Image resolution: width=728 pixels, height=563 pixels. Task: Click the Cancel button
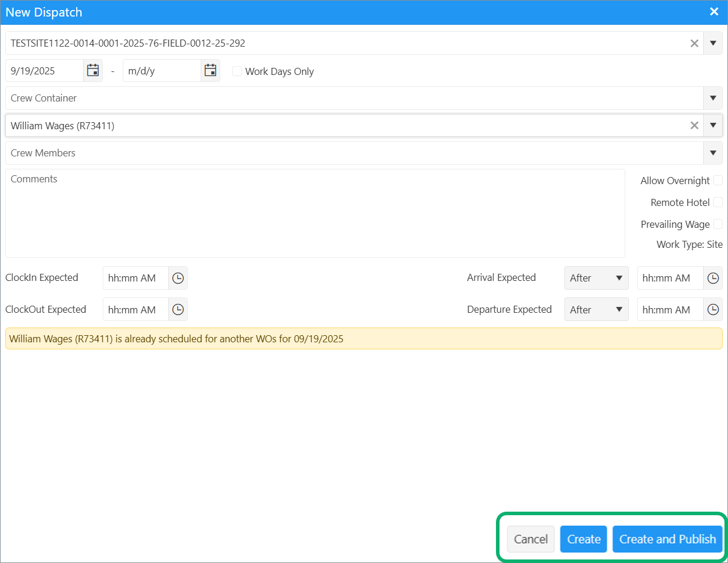[x=531, y=539]
